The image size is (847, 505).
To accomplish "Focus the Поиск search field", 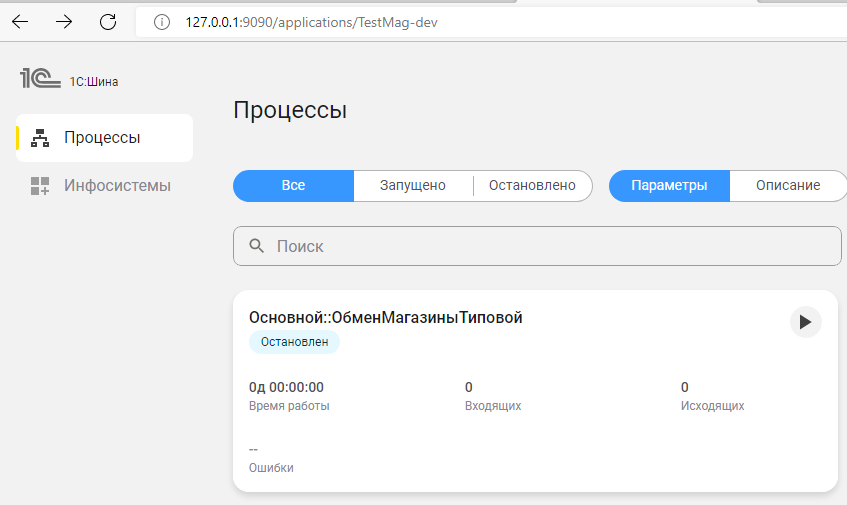I will (550, 246).
